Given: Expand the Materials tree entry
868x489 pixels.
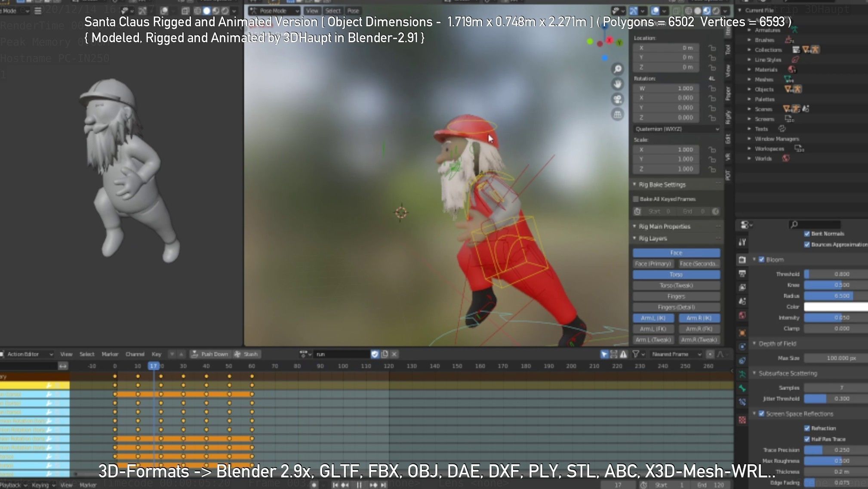Looking at the screenshot, I should pos(749,69).
